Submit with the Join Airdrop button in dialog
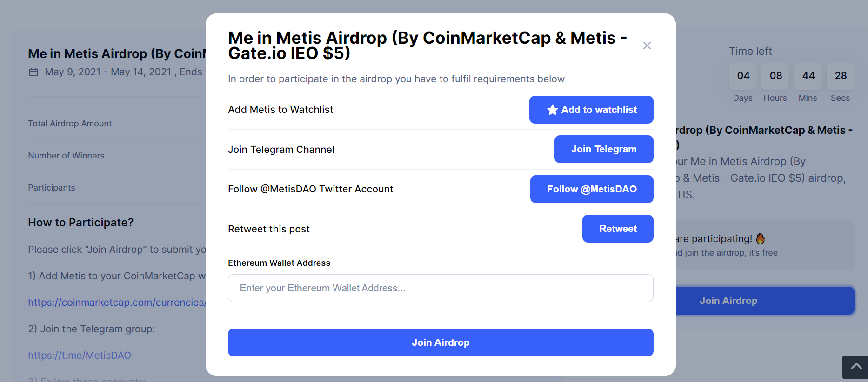Viewport: 868px width, 382px height. (x=441, y=342)
